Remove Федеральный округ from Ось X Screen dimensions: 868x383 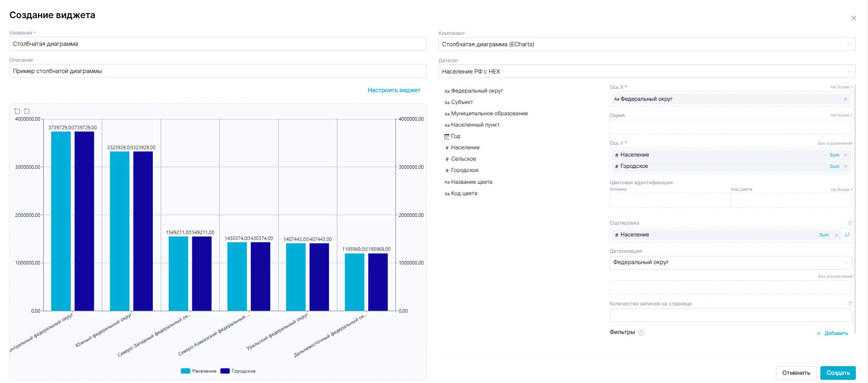[x=845, y=99]
